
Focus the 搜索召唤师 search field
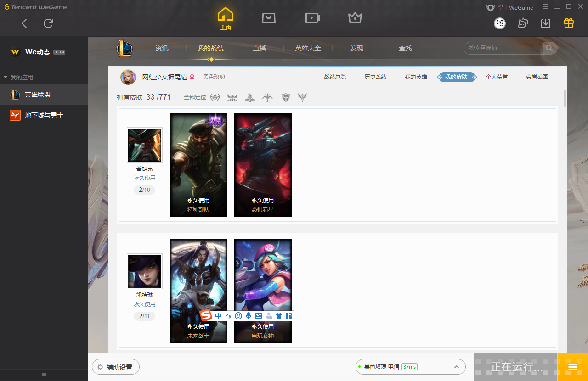[503, 48]
